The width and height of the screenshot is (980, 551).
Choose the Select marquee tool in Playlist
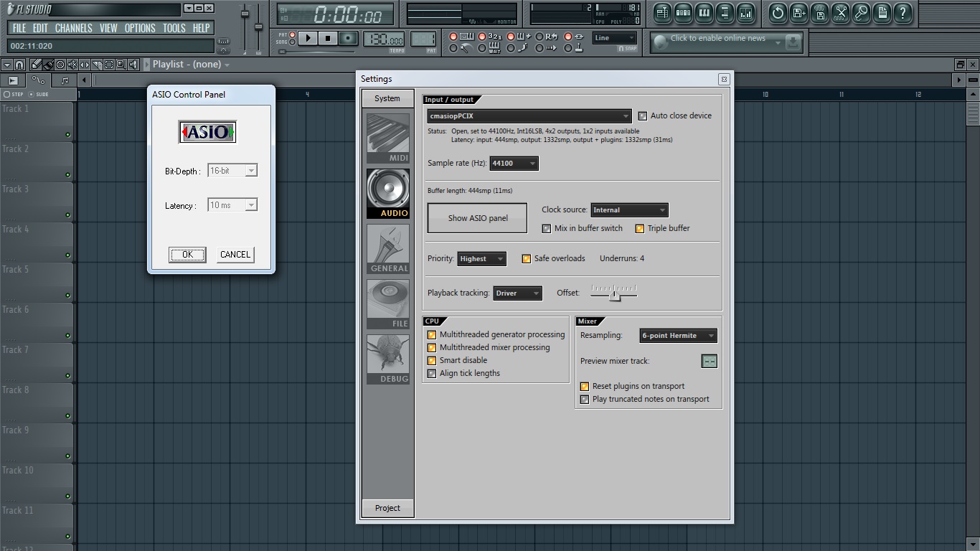coord(109,65)
